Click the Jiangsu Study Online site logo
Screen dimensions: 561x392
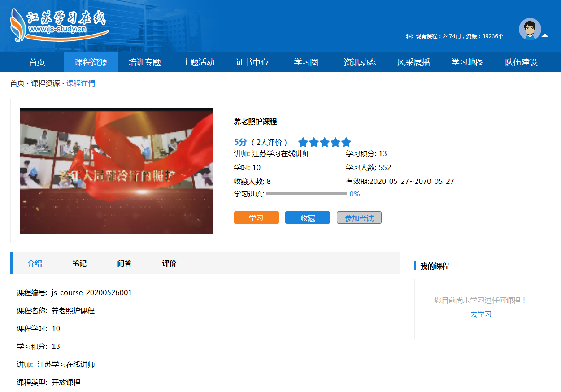point(59,25)
